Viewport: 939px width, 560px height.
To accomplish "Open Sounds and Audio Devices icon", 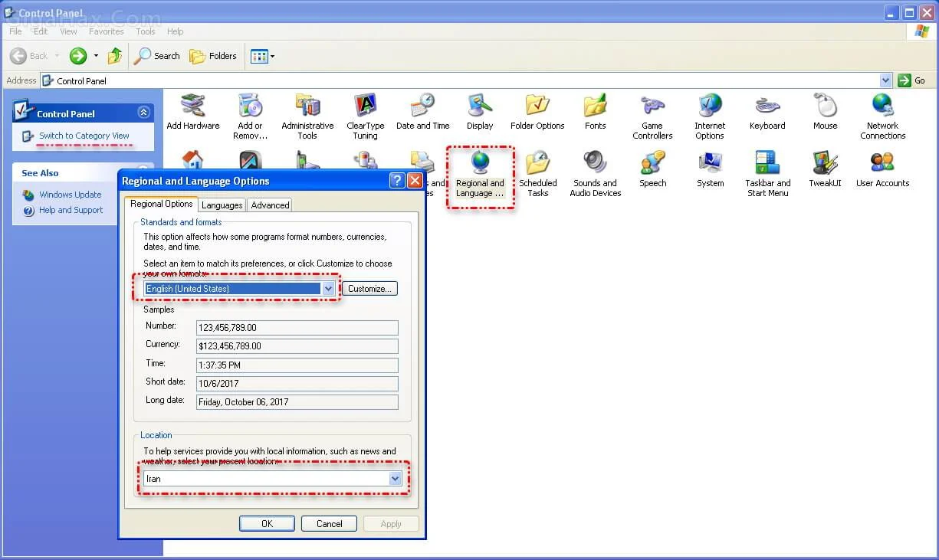I will (595, 164).
